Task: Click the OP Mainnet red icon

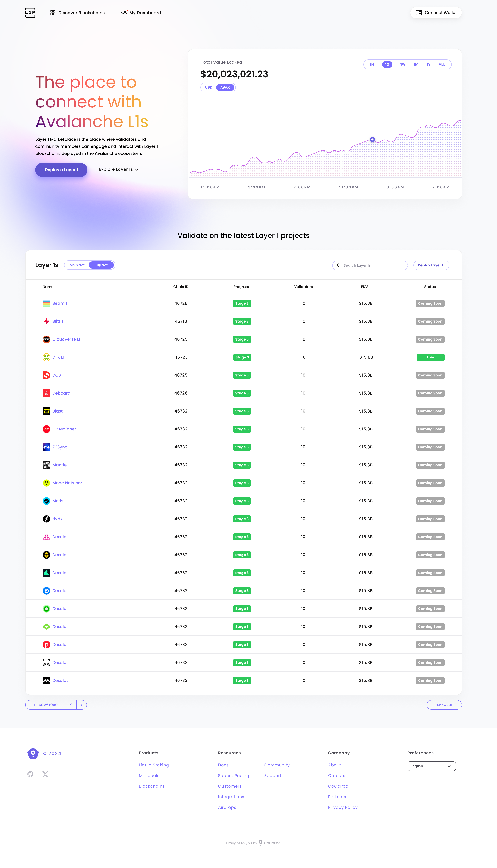Action: (x=46, y=429)
